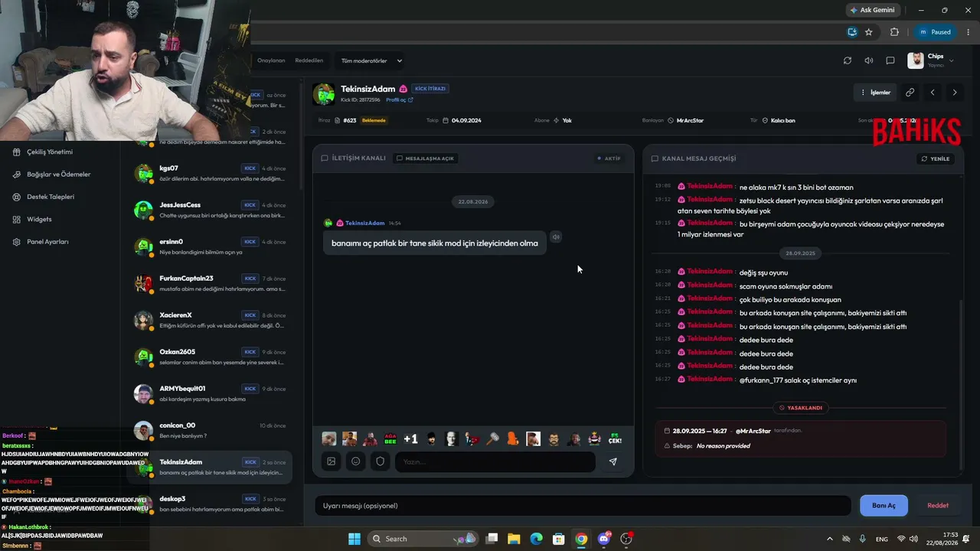This screenshot has width=980, height=551.
Task: Insert the +1 emote
Action: [411, 439]
